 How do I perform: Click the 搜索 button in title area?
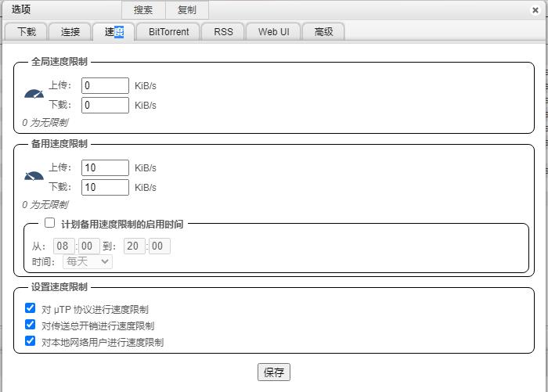tap(143, 10)
